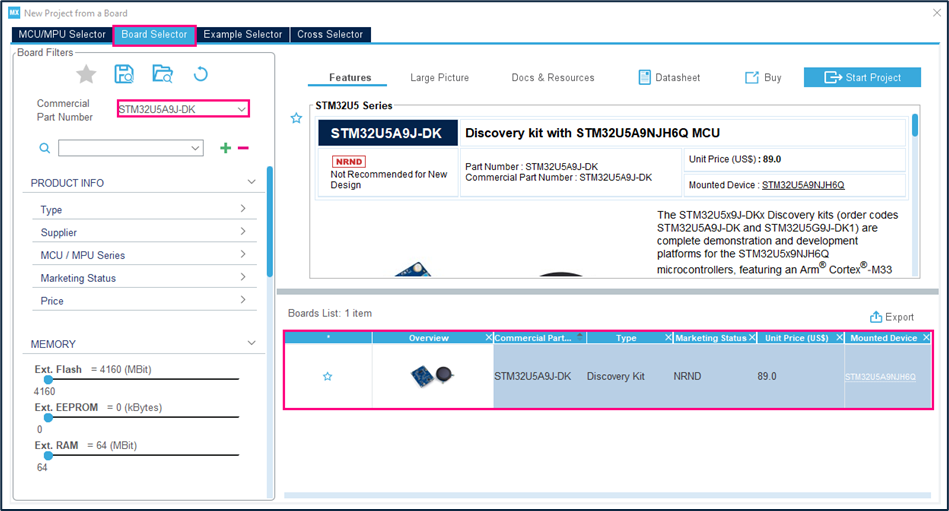Switch to the MCU/MPU Selector tab
Viewport: 949px width, 511px height.
pyautogui.click(x=62, y=35)
